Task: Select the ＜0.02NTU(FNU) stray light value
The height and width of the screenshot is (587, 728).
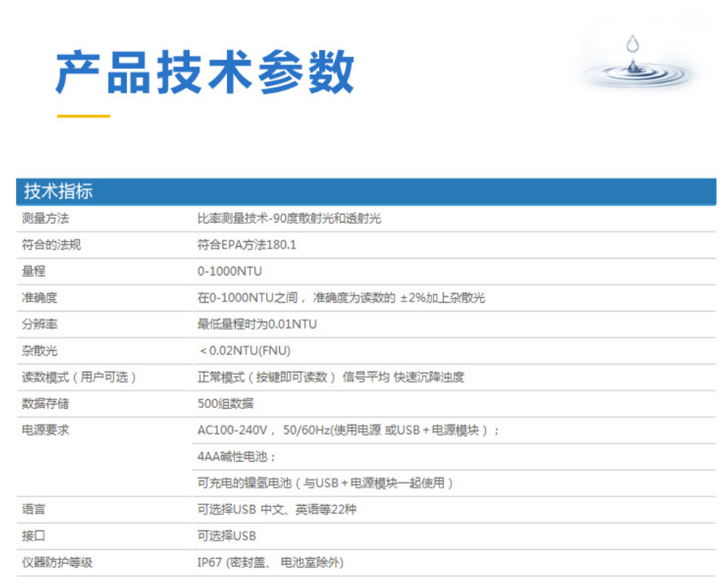Action: 245,351
